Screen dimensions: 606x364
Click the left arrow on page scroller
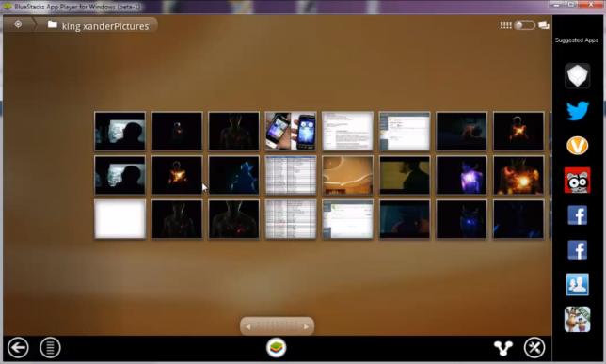(x=248, y=327)
